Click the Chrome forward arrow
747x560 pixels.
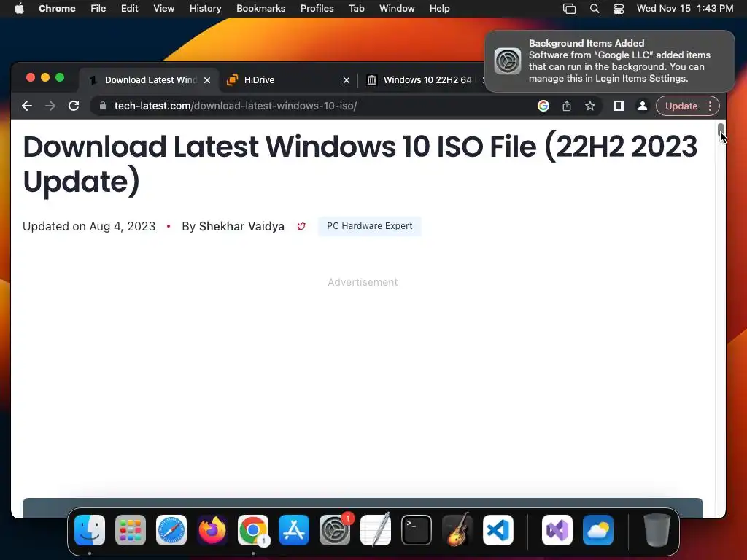click(50, 106)
